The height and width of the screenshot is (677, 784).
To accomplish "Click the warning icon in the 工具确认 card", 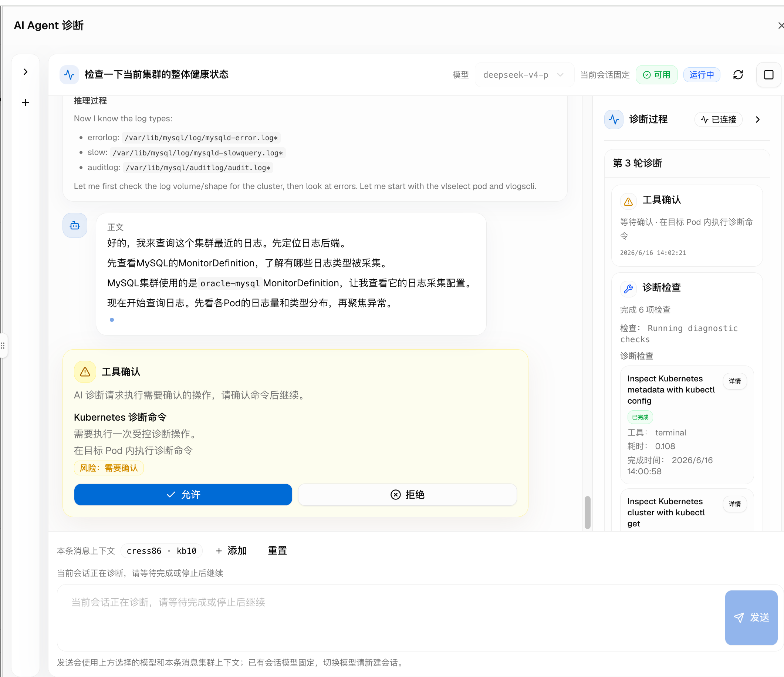I will 85,372.
